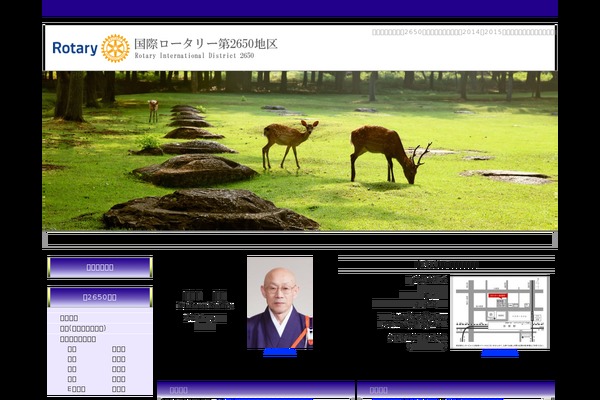The image size is (600, 400).
Task: Select the third item in the sidebar menu
Action: click(78, 338)
